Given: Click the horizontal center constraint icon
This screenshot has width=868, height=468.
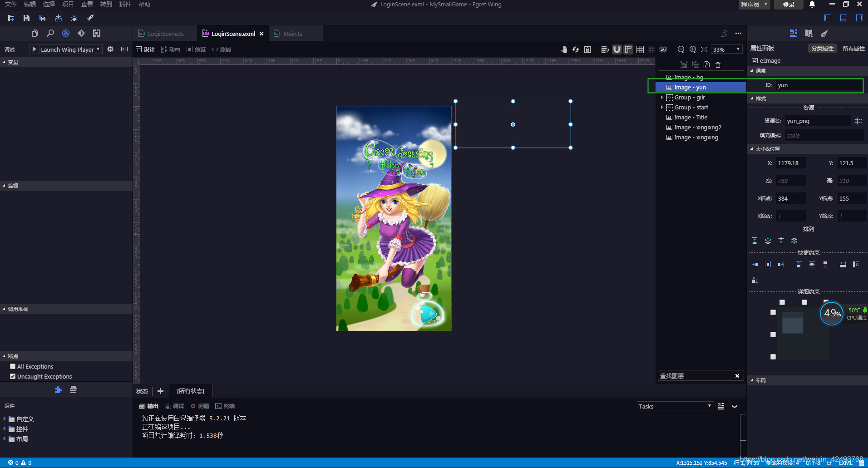Looking at the screenshot, I should pyautogui.click(x=768, y=265).
